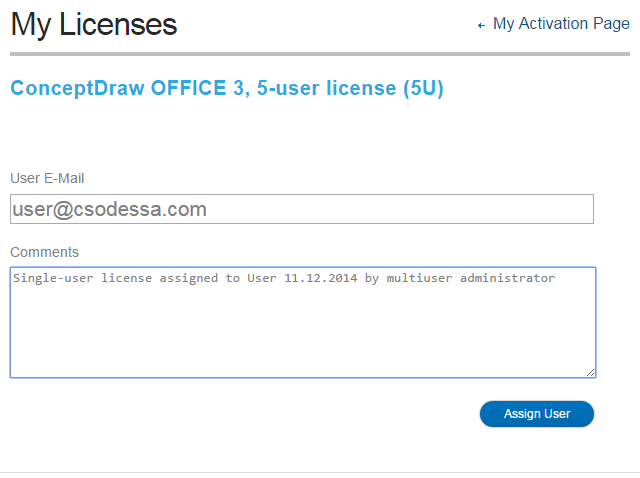The width and height of the screenshot is (640, 478).
Task: Click the blank end of the email field
Action: [450, 209]
